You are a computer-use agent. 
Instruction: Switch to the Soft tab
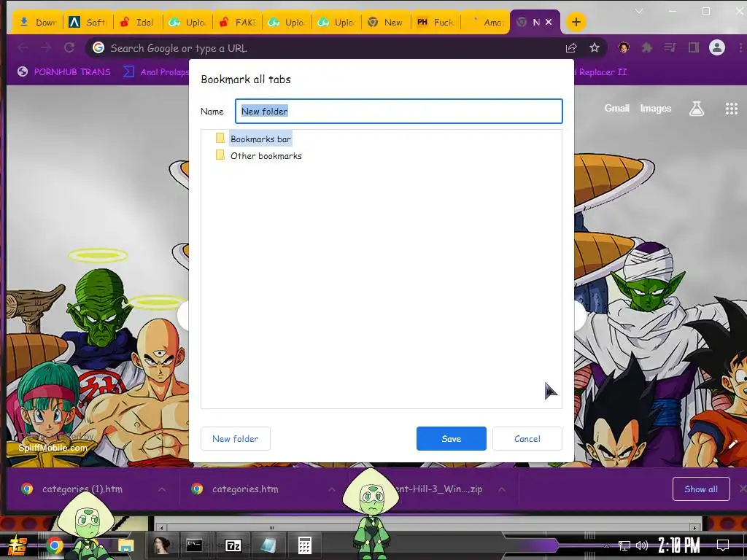88,23
